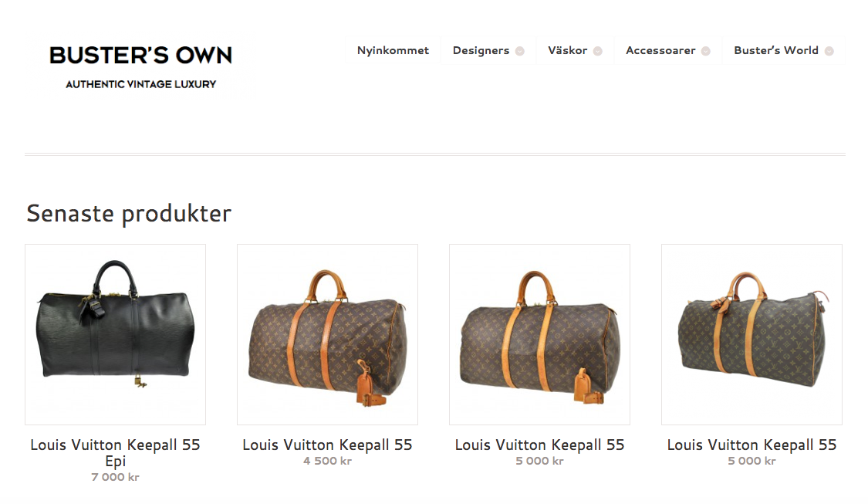This screenshot has width=868, height=504.
Task: Expand the Designers dropdown arrow
Action: click(x=520, y=51)
